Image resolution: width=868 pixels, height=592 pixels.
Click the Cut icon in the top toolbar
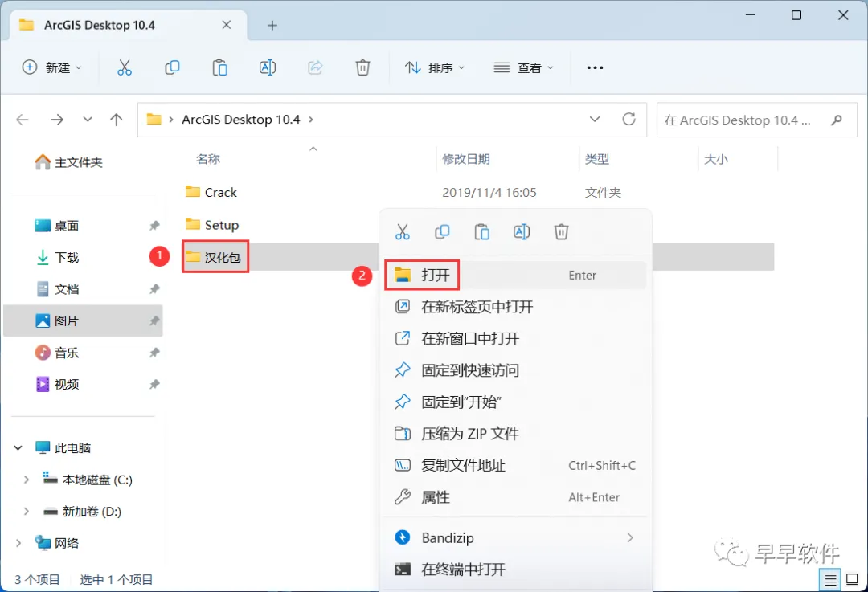click(x=125, y=67)
